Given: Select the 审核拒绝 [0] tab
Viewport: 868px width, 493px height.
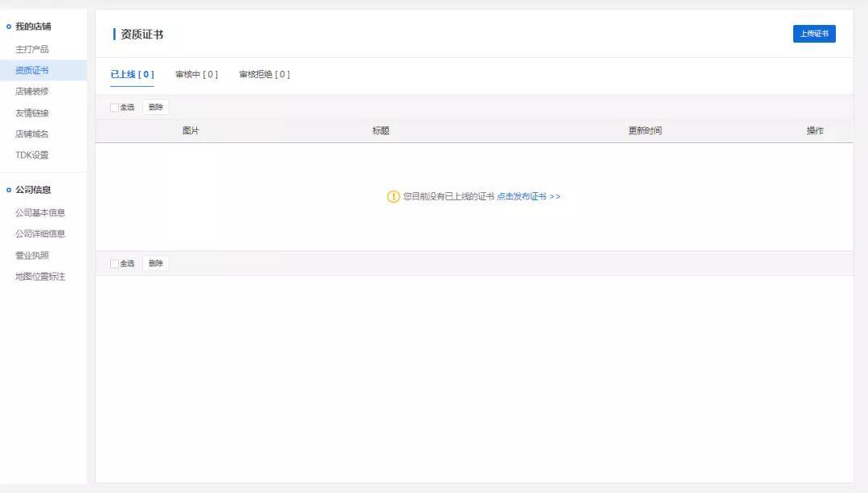Looking at the screenshot, I should coord(264,74).
